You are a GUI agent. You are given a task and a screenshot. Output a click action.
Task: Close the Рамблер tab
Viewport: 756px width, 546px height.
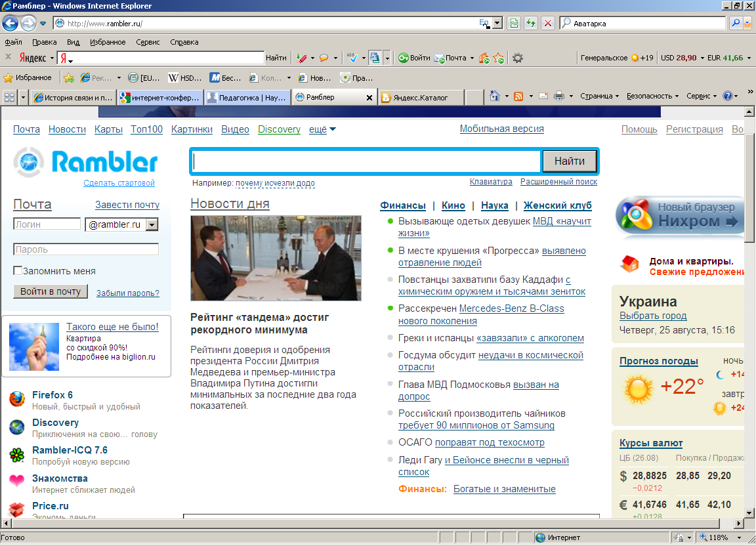[x=369, y=97]
